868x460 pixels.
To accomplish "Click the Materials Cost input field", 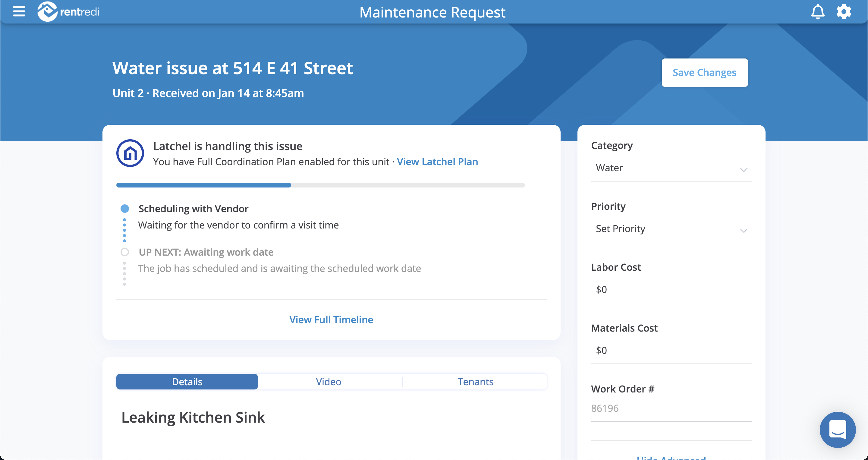I will coord(671,351).
